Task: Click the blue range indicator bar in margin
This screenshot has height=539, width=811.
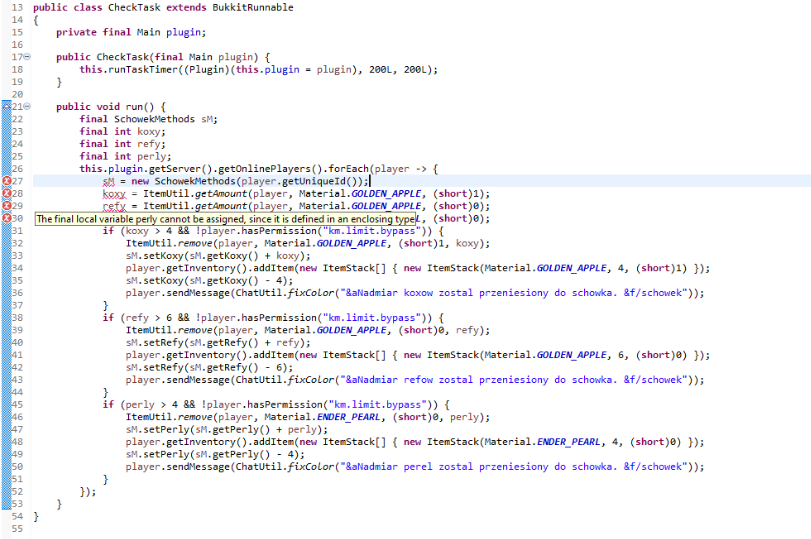Action: [6, 305]
